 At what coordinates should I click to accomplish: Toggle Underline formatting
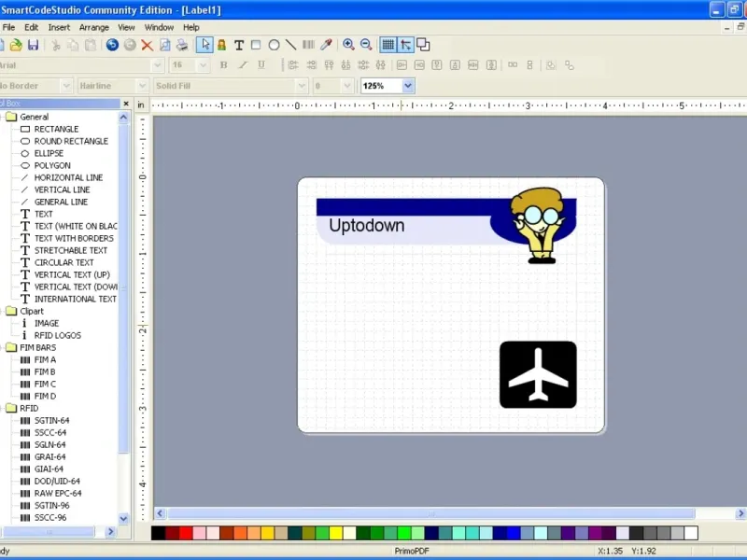click(x=261, y=65)
